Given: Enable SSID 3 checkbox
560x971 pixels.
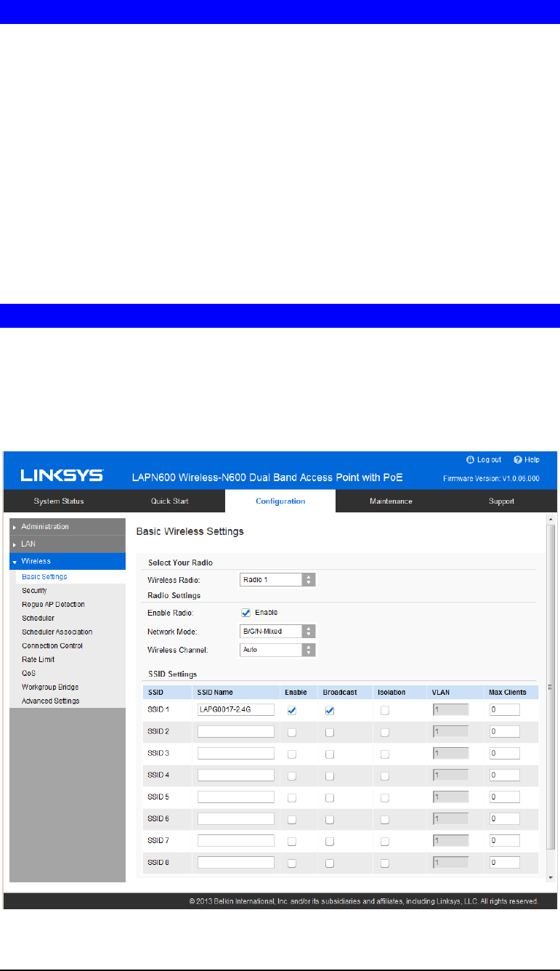Looking at the screenshot, I should click(x=292, y=754).
